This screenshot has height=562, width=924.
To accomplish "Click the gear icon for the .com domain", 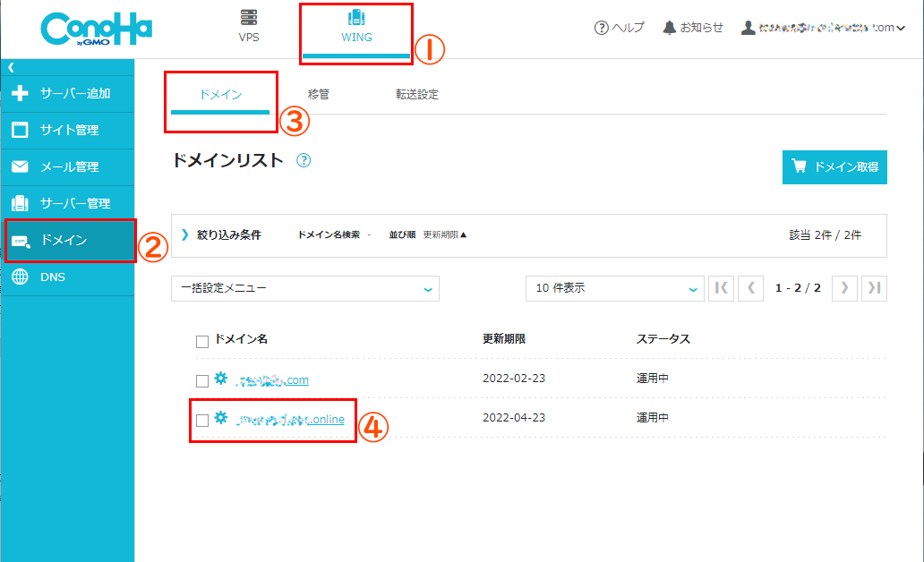I will pos(220,379).
